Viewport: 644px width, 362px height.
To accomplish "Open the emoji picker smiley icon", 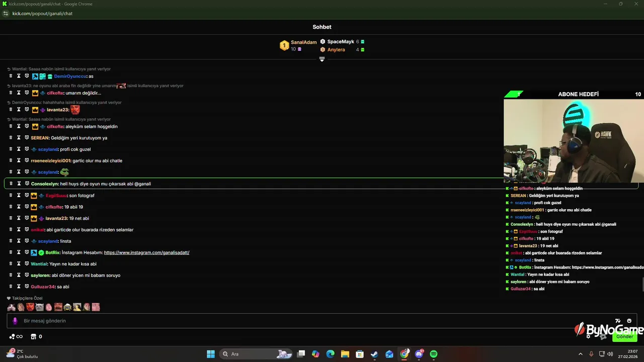I will [x=629, y=321].
